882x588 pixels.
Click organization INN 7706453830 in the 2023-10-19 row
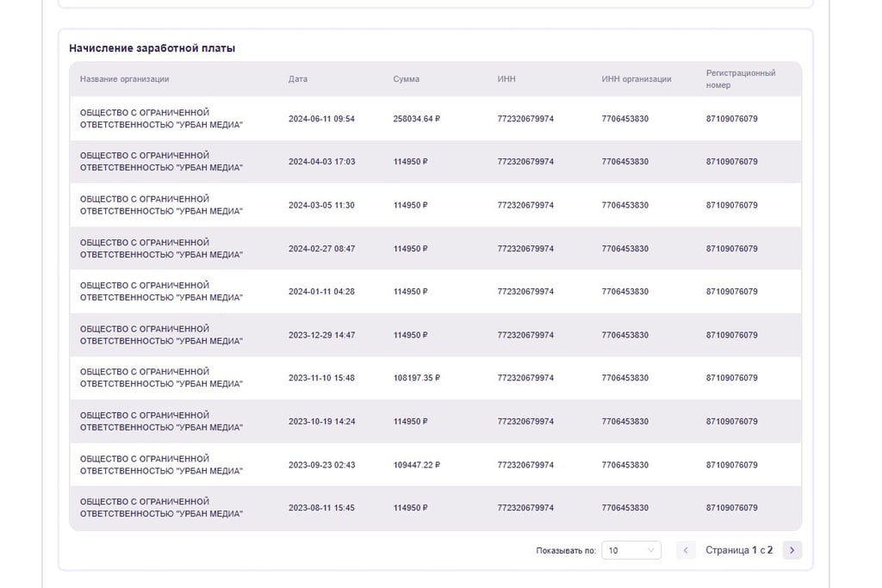pos(625,422)
